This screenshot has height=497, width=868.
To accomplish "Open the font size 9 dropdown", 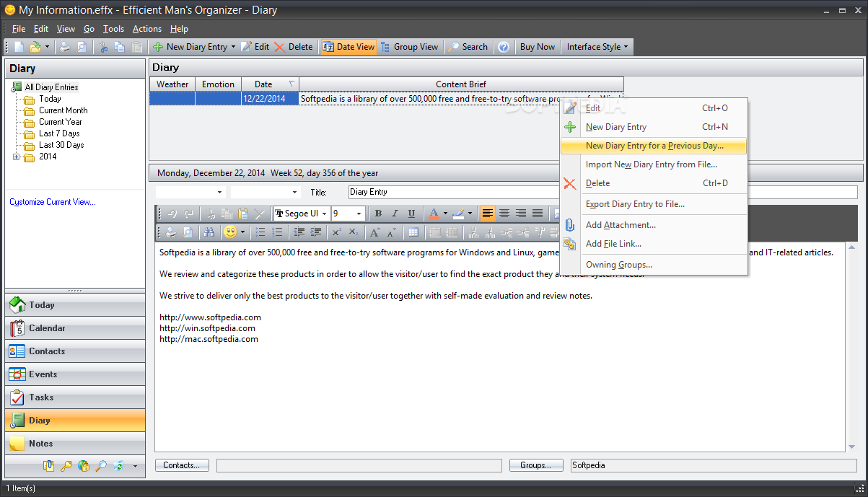I will (x=359, y=214).
